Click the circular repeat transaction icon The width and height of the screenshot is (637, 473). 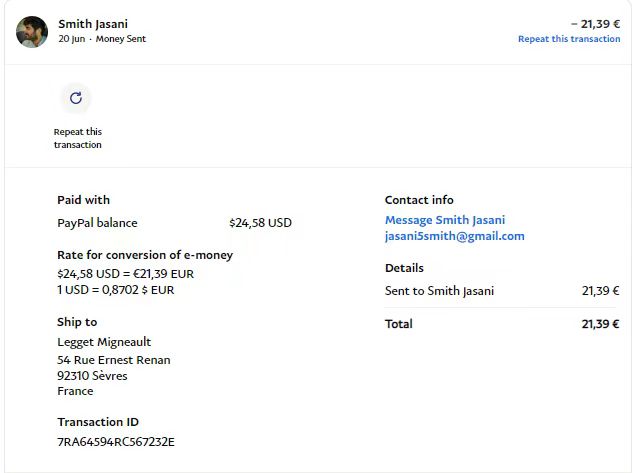(76, 98)
